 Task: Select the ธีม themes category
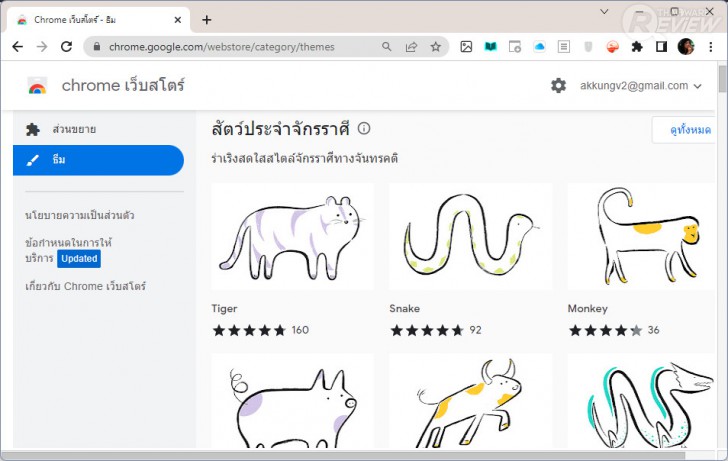click(98, 160)
